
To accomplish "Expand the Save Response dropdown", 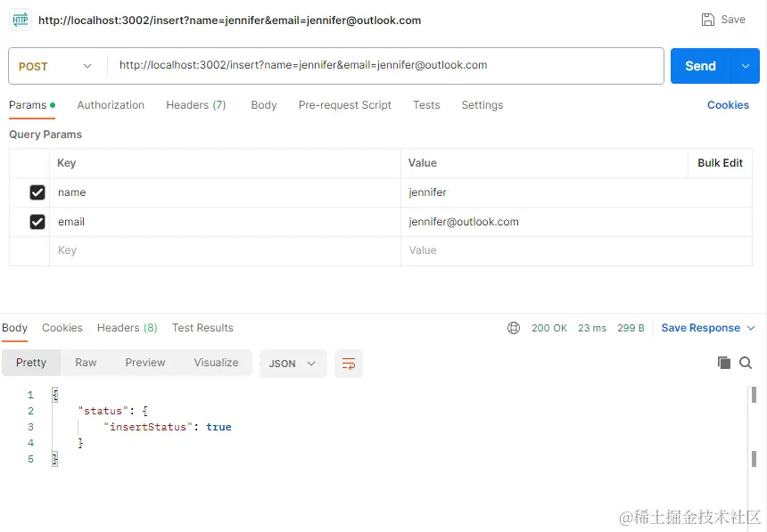I will pos(751,328).
